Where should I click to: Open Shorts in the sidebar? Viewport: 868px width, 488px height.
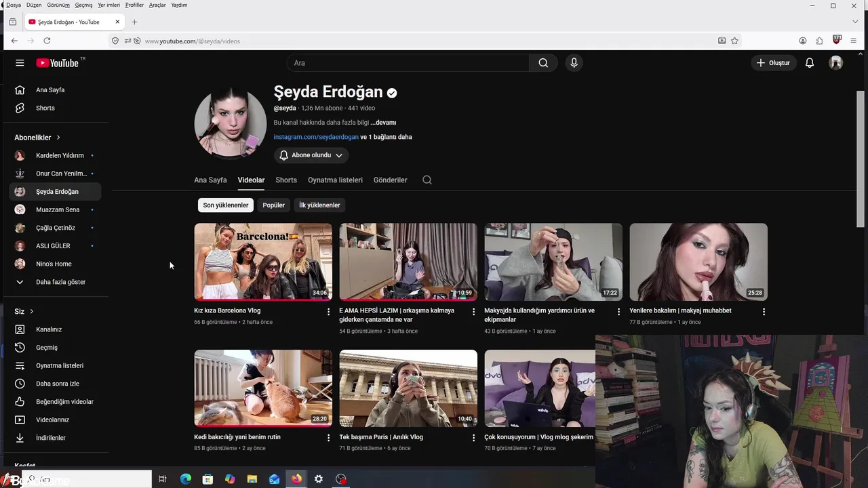coord(56,108)
